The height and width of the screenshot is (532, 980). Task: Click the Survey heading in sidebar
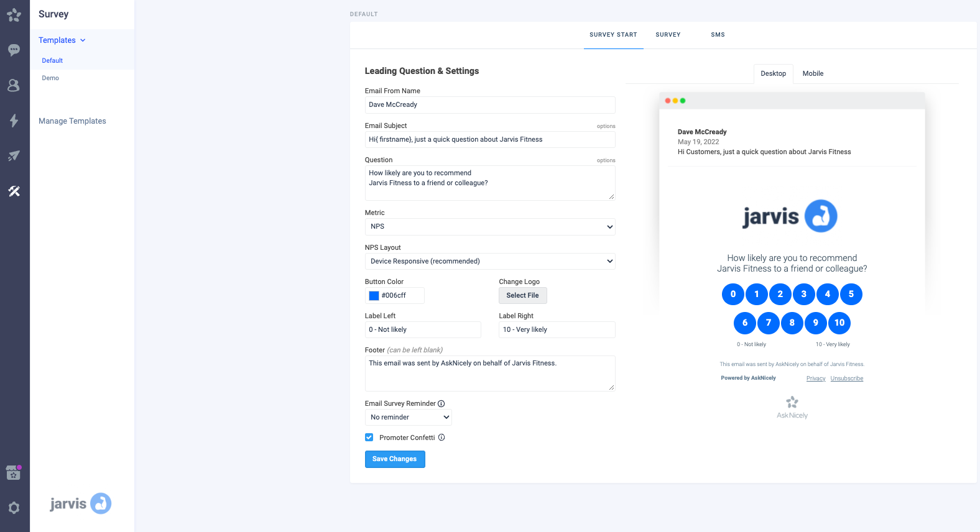pos(53,14)
